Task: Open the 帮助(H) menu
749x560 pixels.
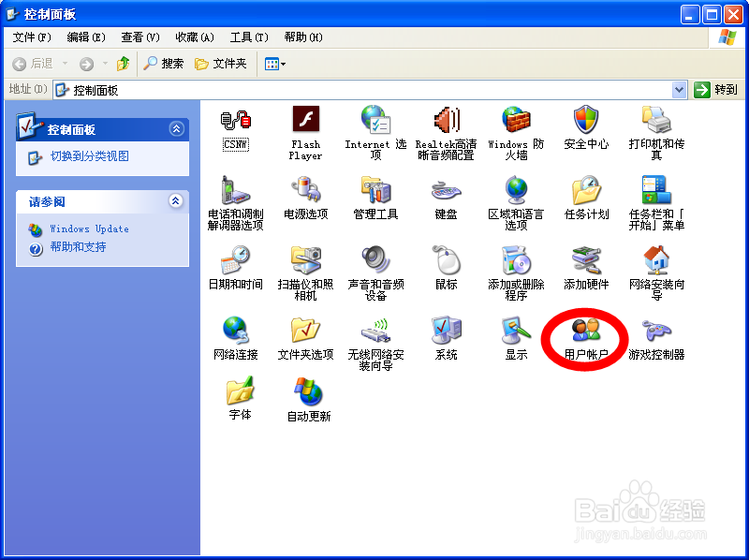Action: (x=303, y=37)
